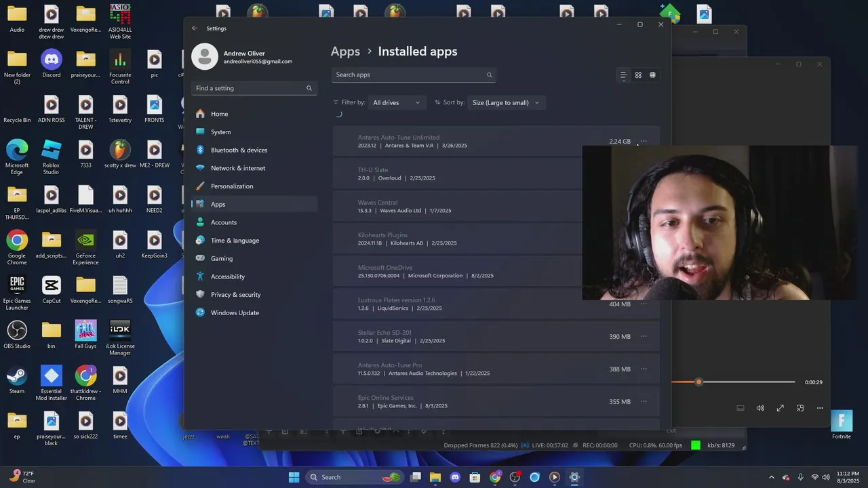Viewport: 868px width, 488px height.
Task: Switch installed apps to tile view
Action: [652, 75]
